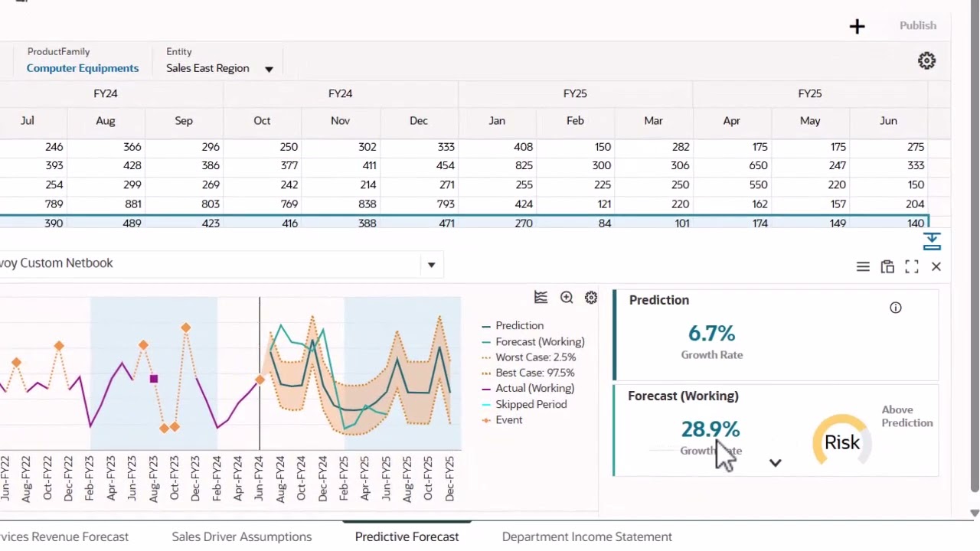The width and height of the screenshot is (980, 551).
Task: Expand Forecast (Working) details chevron
Action: coord(776,463)
